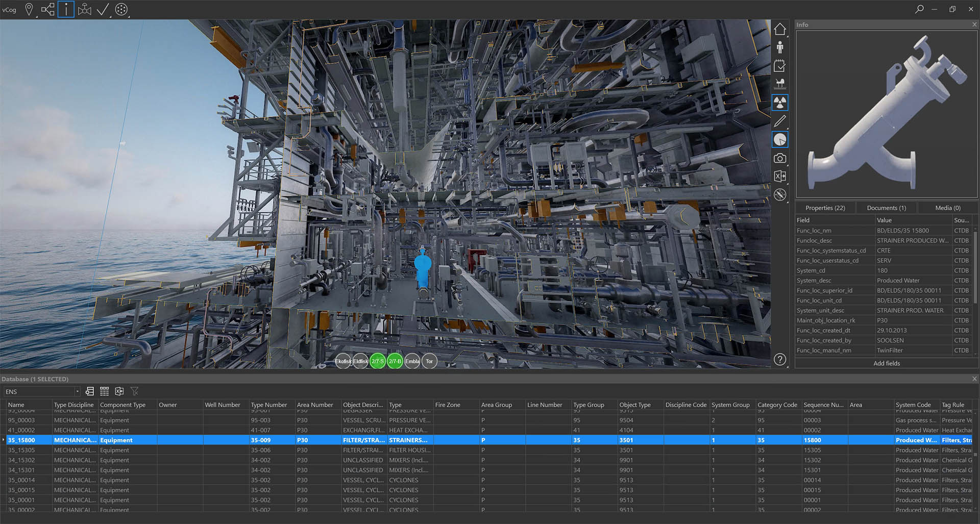Take a snapshot with camera icon

click(x=780, y=158)
